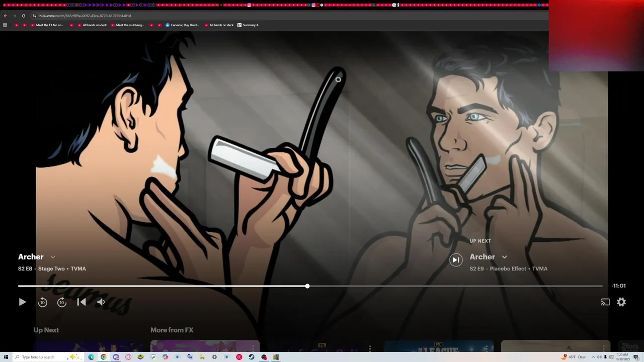Open the 'Summary A' bookmark
Viewport: 644px width, 362px height.
click(248, 25)
